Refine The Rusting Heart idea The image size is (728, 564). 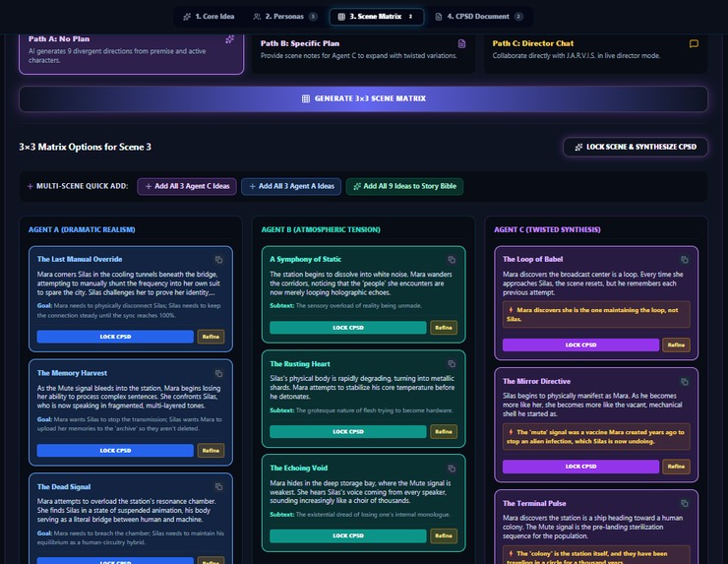coord(444,431)
